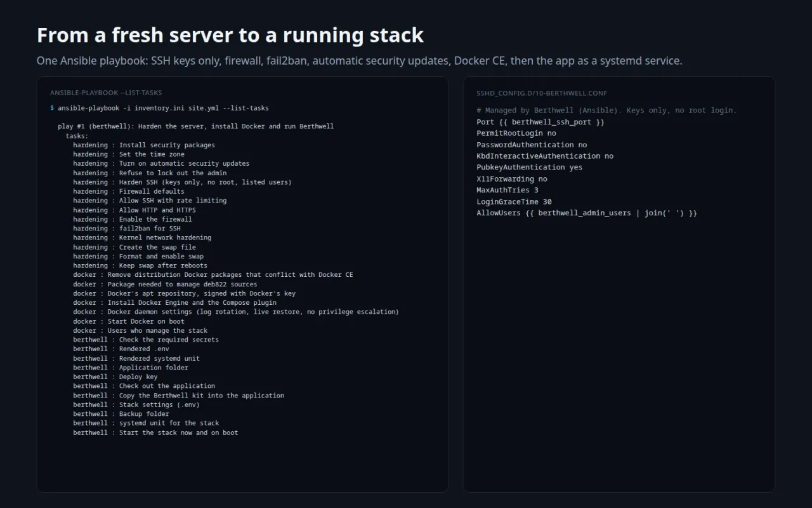Click the 'MaxAuthTries 3' config line

tap(507, 190)
